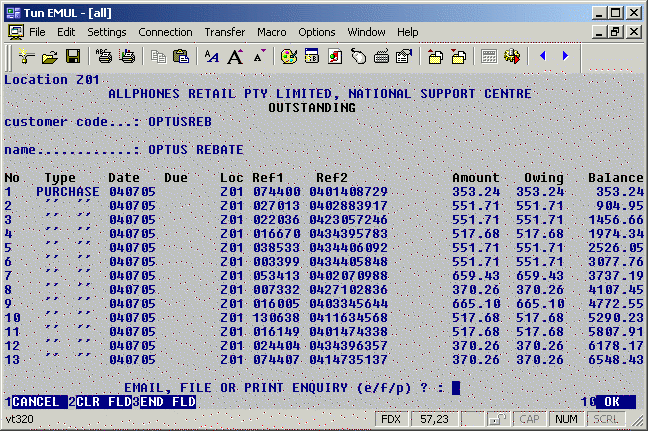Click the New session toolbar icon
The image size is (648, 431).
click(26, 57)
